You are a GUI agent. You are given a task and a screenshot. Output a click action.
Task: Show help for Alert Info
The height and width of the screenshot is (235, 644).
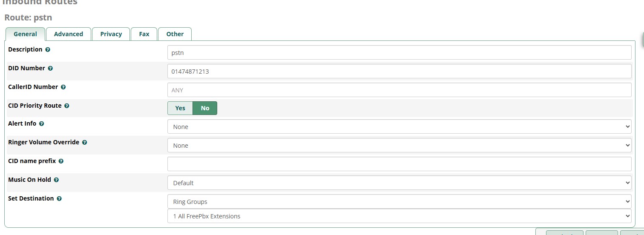(41, 124)
